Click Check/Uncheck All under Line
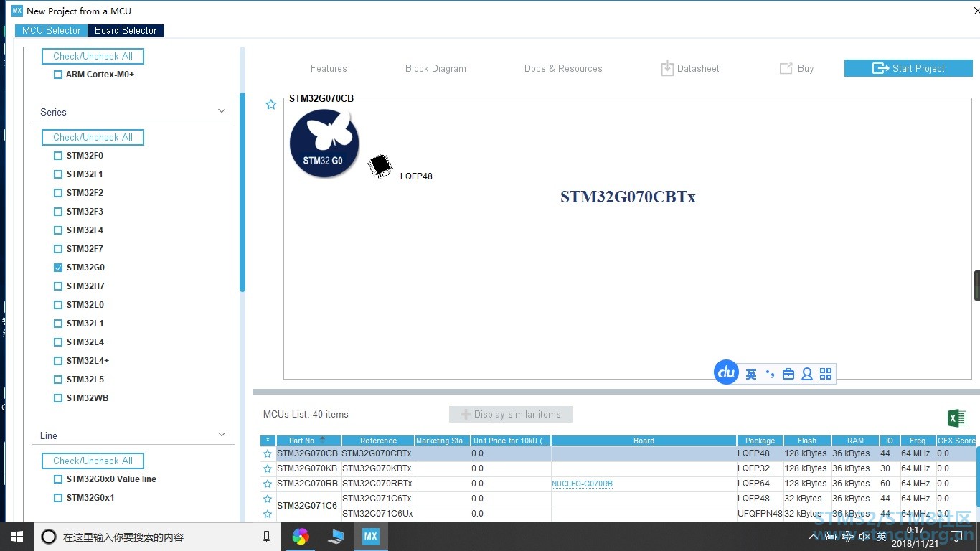This screenshot has height=551, width=980. (x=93, y=461)
